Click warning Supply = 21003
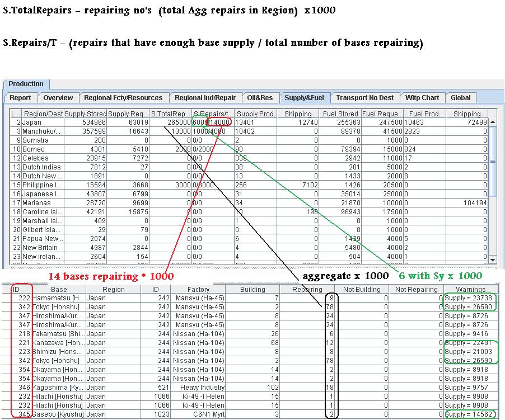The width and height of the screenshot is (505, 420). [468, 352]
